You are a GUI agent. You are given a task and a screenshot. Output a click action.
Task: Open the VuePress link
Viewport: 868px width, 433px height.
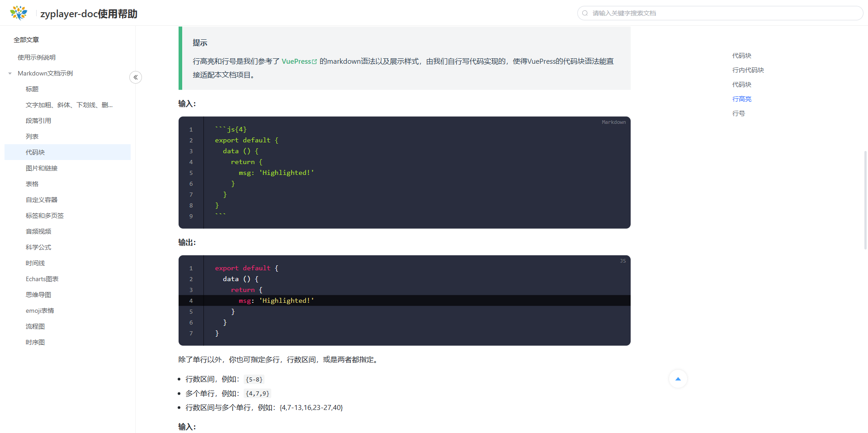296,61
